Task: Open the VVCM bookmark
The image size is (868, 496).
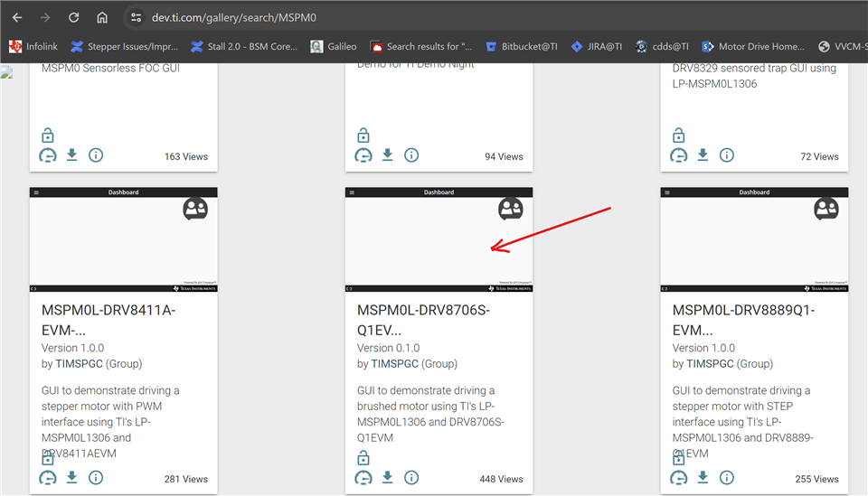Action: [x=843, y=46]
